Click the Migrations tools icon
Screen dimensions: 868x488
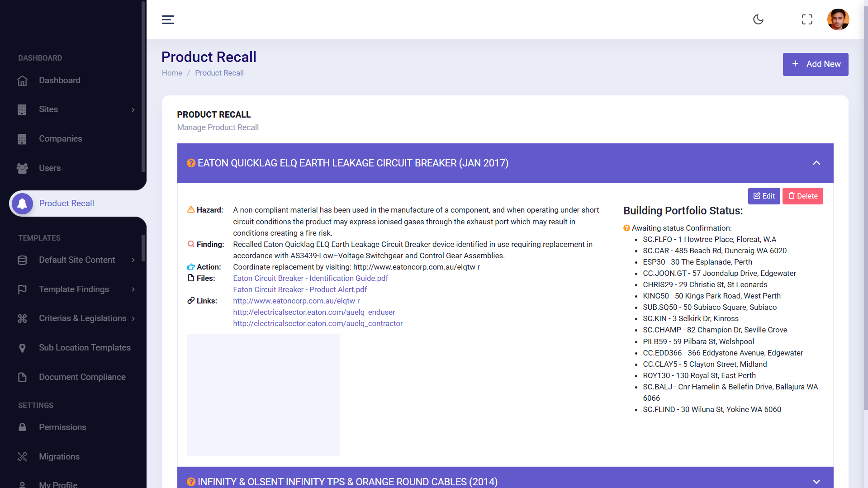(x=22, y=457)
